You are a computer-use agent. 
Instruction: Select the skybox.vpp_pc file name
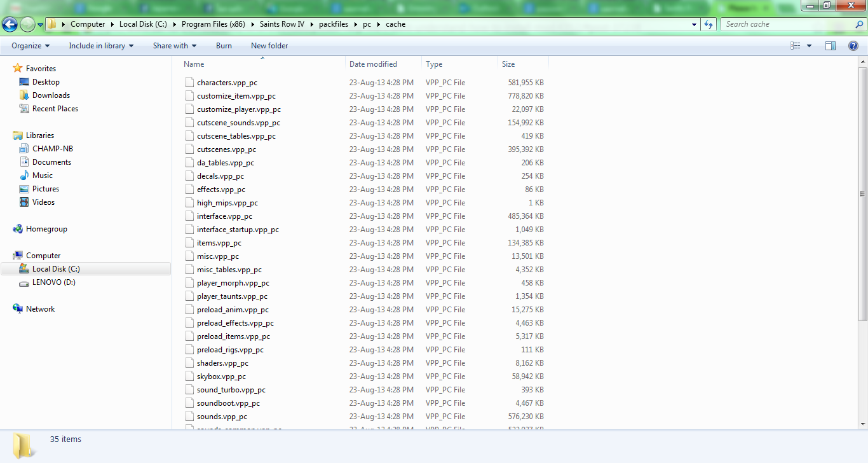pyautogui.click(x=221, y=377)
